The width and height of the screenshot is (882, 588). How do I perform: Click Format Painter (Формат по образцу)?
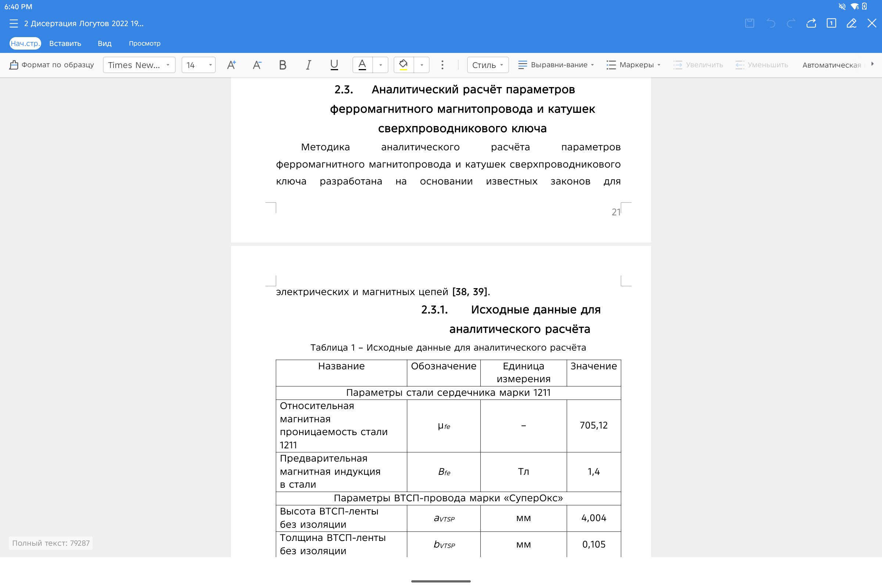pyautogui.click(x=52, y=65)
